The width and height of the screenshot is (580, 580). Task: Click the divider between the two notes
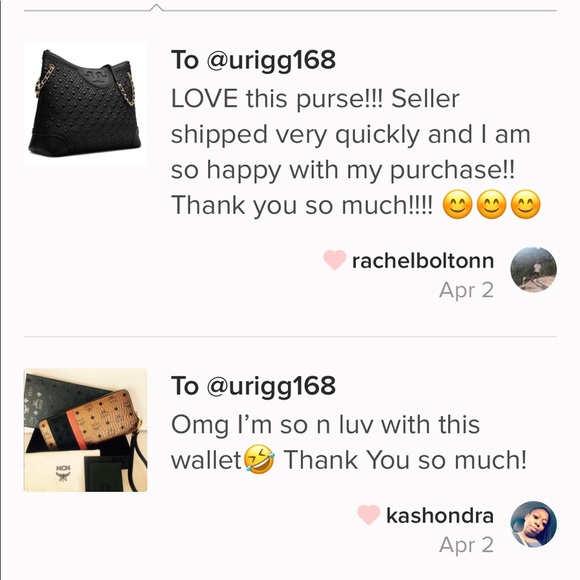click(290, 337)
